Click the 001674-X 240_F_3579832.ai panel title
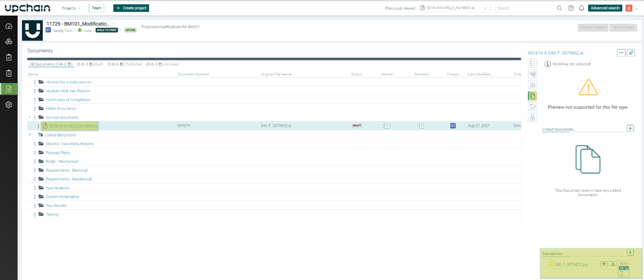This screenshot has height=280, width=644. point(555,53)
